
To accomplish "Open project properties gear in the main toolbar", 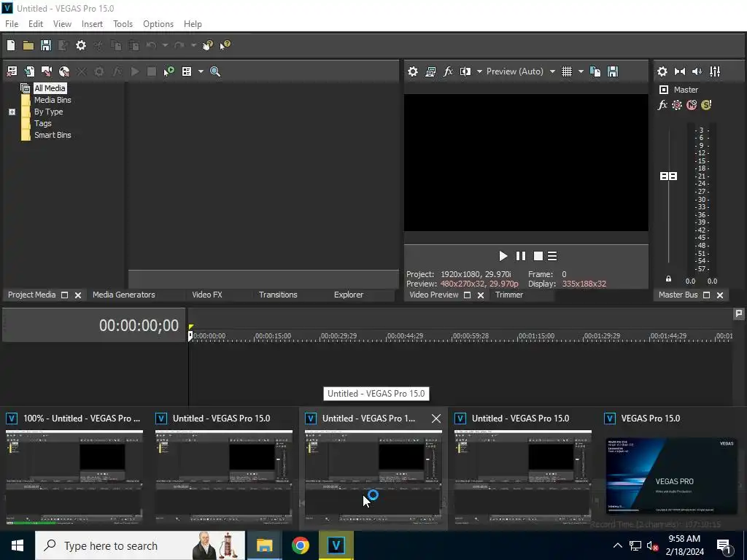I will tap(81, 45).
